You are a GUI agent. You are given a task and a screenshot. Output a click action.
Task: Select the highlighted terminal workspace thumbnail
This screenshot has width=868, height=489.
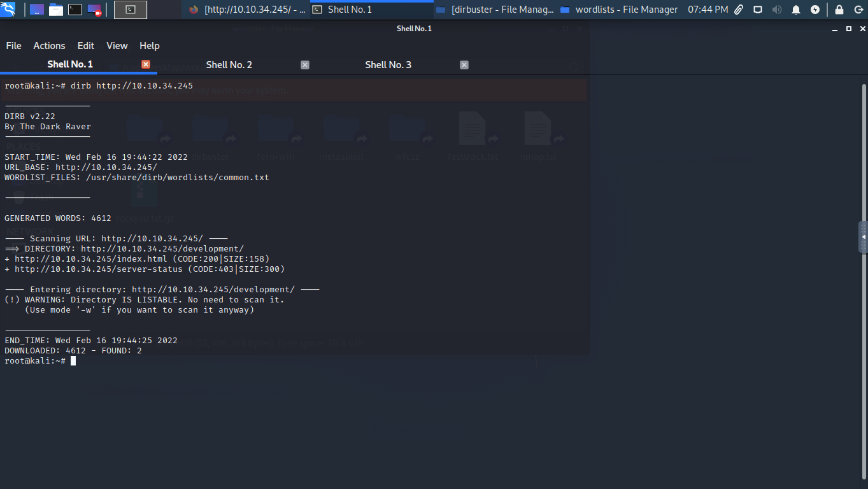pos(131,10)
